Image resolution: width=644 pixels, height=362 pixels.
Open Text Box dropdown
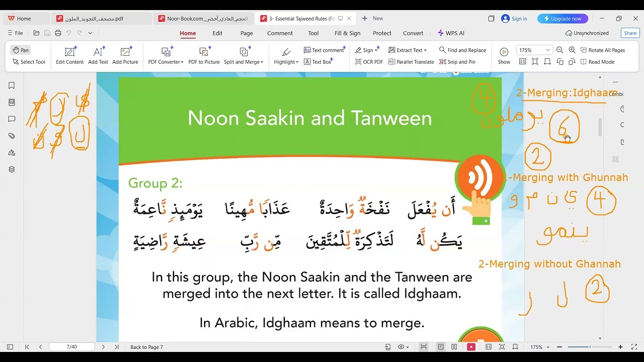[x=318, y=62]
